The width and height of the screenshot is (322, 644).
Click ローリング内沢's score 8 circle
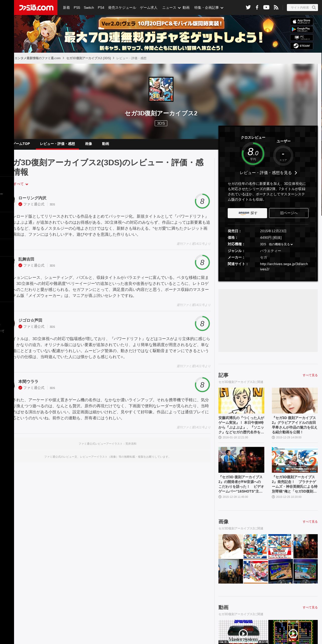pos(202,201)
